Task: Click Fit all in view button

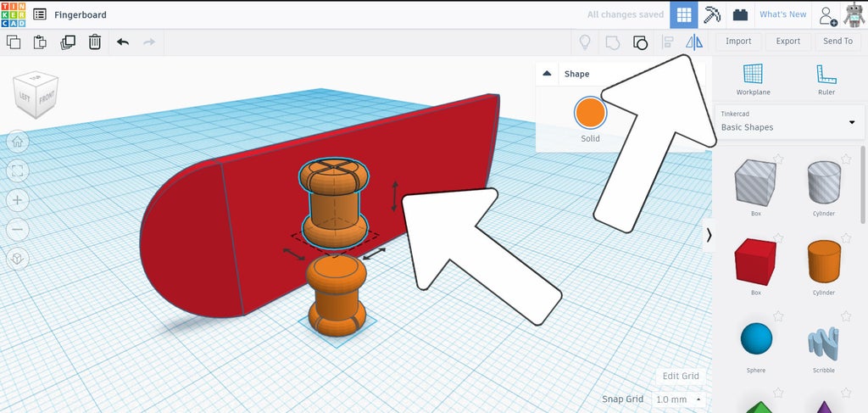Action: pos(17,170)
